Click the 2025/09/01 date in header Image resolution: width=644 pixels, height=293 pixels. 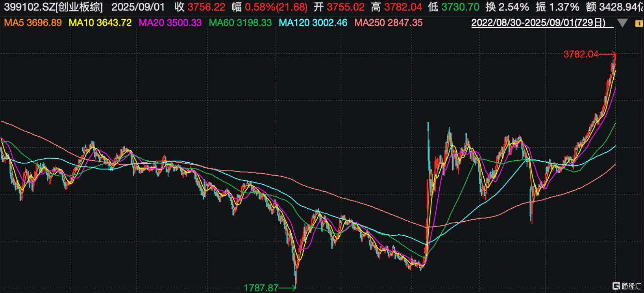138,7
